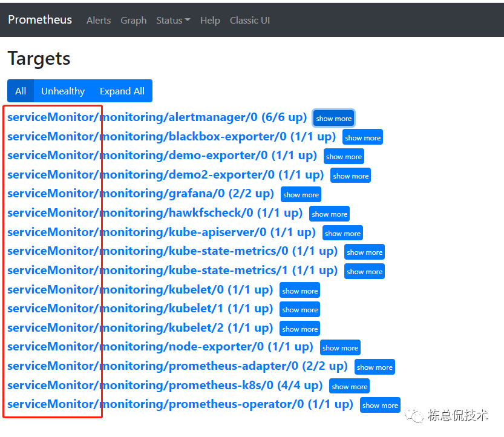504x437 pixels.
Task: Show more for blackbox-exporter/0 target
Action: click(x=362, y=137)
